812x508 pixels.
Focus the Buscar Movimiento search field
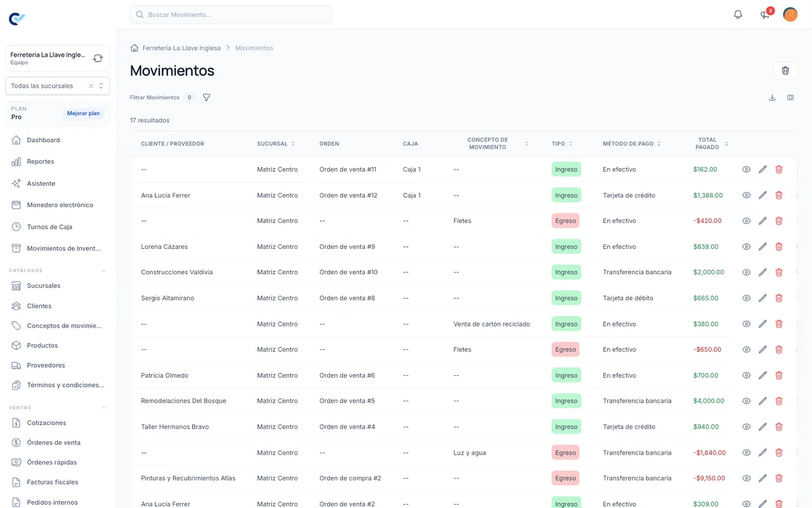point(231,15)
